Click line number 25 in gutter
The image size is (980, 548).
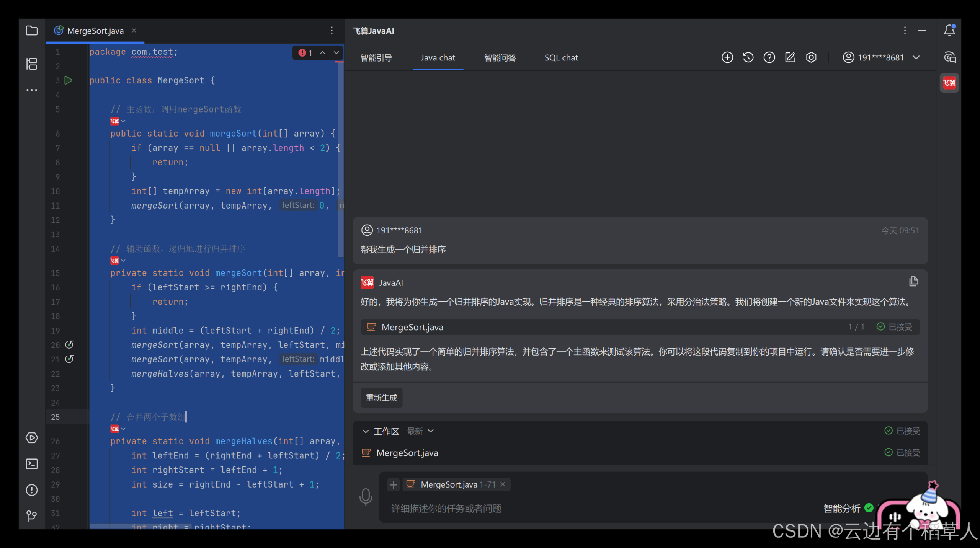(x=55, y=417)
